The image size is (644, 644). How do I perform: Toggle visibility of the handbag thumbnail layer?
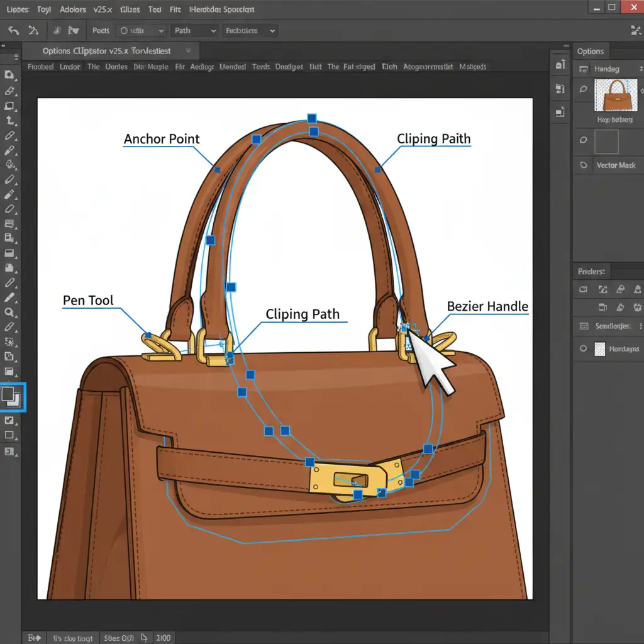pos(584,89)
